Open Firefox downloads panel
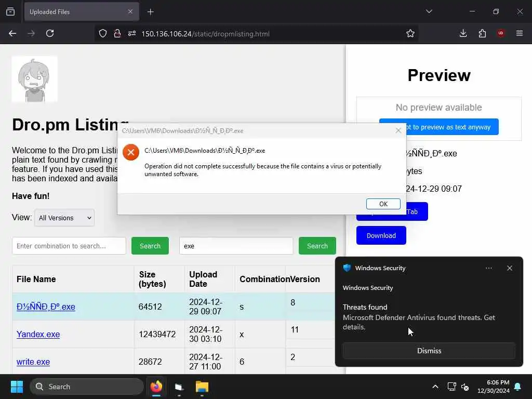Screen dimensions: 532x399 coord(463,33)
